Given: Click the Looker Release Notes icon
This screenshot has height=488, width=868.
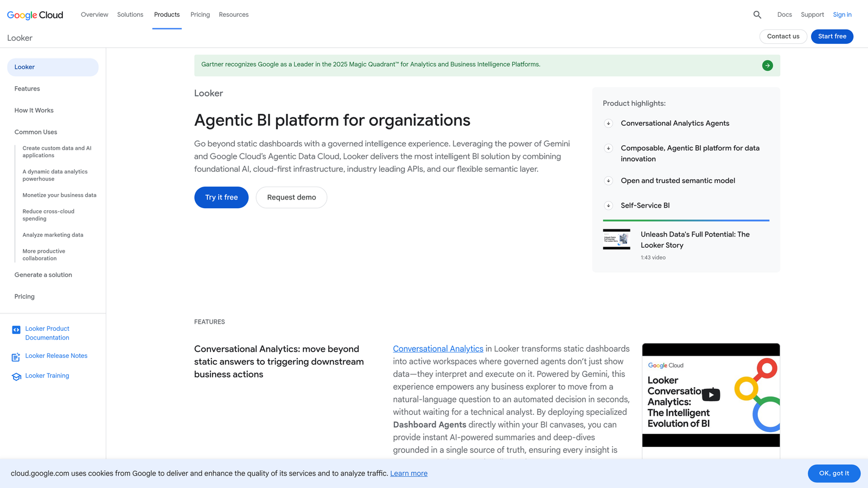Looking at the screenshot, I should click(x=16, y=357).
